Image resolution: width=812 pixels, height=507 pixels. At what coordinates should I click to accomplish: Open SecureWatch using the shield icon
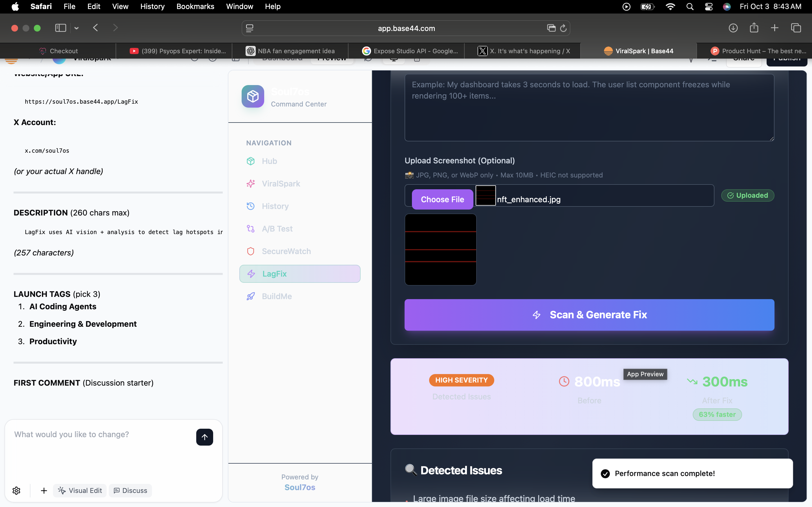pos(251,251)
